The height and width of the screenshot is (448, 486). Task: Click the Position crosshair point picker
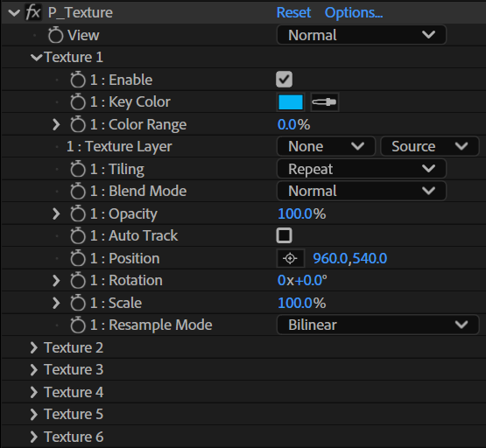[291, 258]
